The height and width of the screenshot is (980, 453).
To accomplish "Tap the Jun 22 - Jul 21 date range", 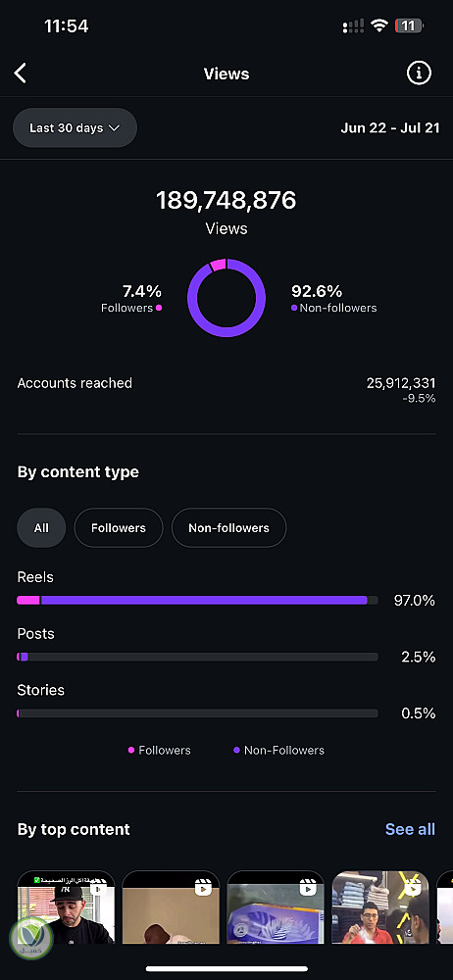I will [x=390, y=128].
